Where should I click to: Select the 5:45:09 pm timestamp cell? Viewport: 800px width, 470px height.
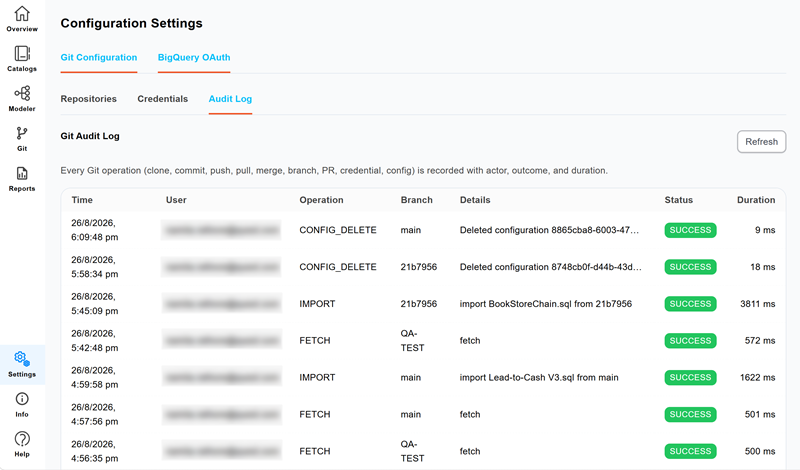coord(95,304)
